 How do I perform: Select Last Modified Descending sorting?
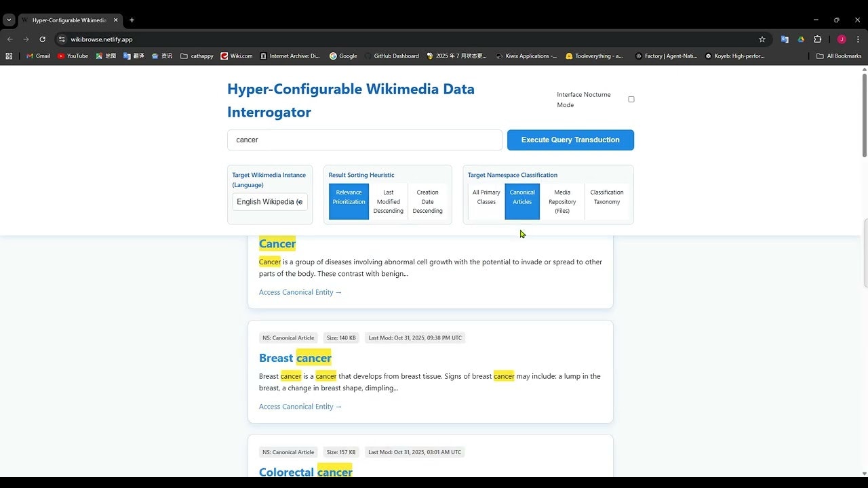click(388, 201)
